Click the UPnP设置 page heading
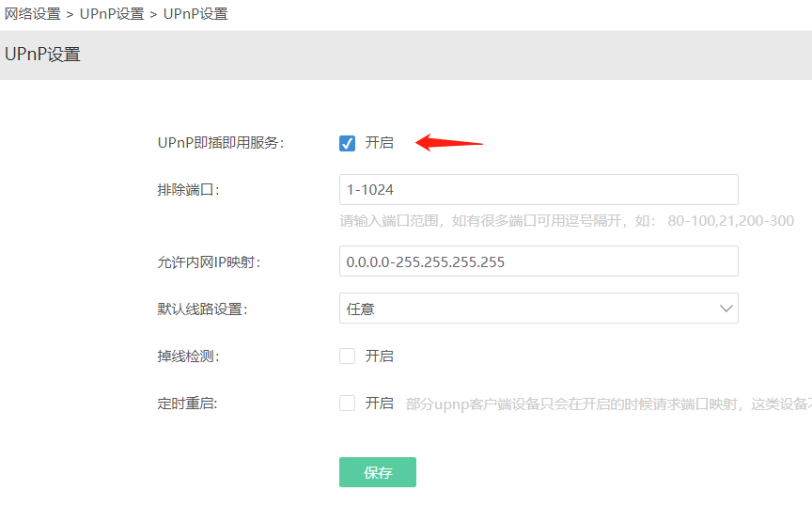Image resolution: width=812 pixels, height=507 pixels. 42,55
